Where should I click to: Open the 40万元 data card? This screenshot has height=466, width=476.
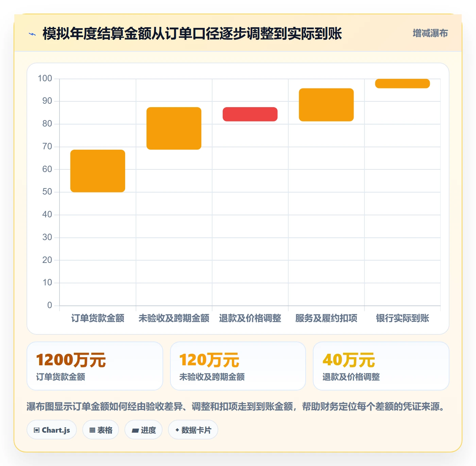[x=381, y=366]
